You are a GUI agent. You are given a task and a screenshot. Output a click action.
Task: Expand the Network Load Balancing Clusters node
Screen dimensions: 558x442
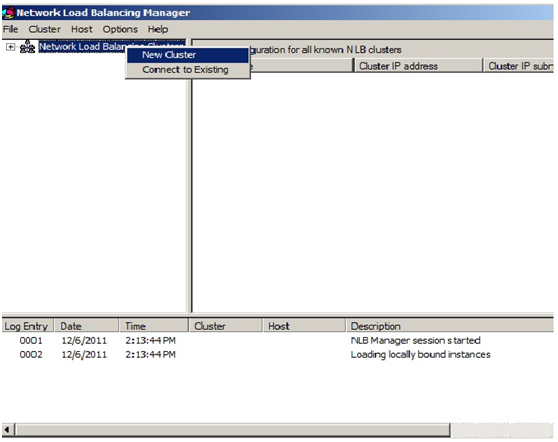click(11, 47)
